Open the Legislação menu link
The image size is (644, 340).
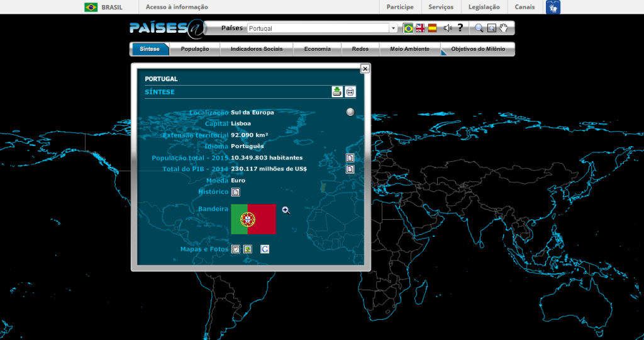pyautogui.click(x=484, y=7)
